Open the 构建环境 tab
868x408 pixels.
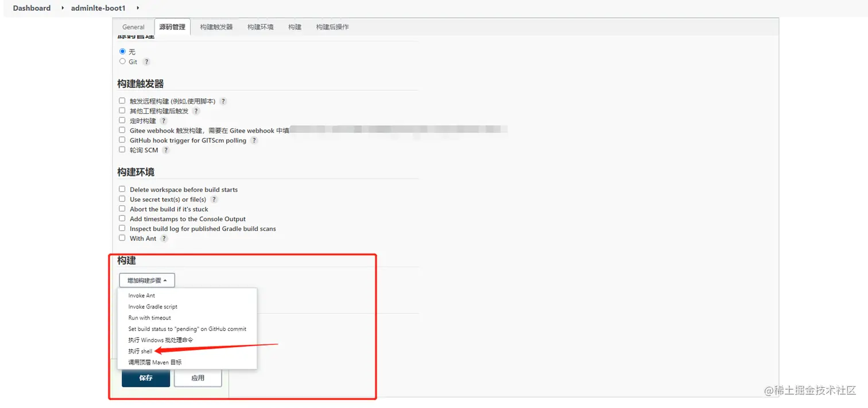click(x=261, y=27)
